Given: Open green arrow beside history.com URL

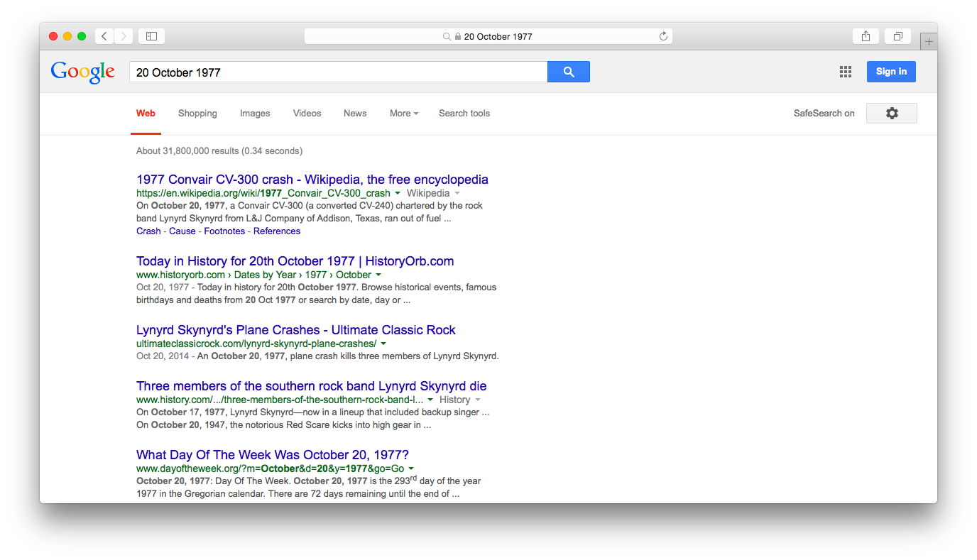Looking at the screenshot, I should [430, 400].
